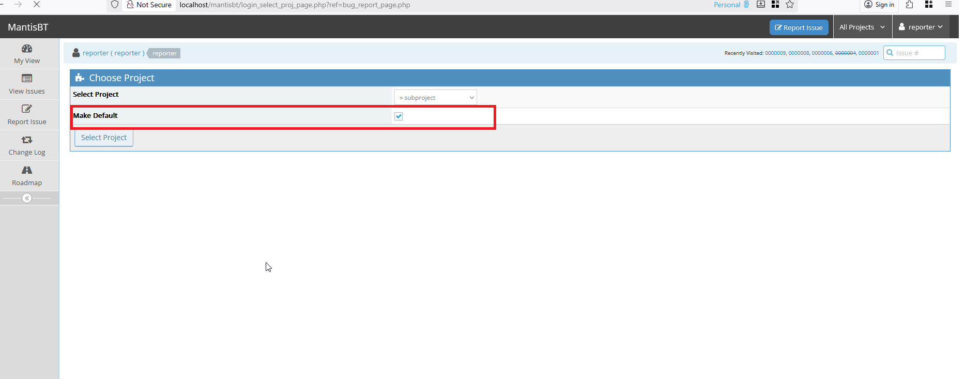This screenshot has height=379, width=980.
Task: Expand the reporter user menu
Action: [x=921, y=27]
